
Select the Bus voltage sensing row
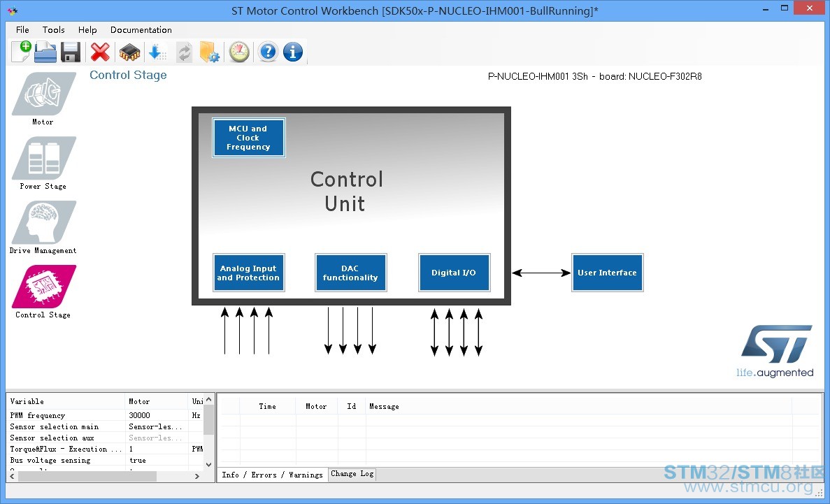[106, 460]
